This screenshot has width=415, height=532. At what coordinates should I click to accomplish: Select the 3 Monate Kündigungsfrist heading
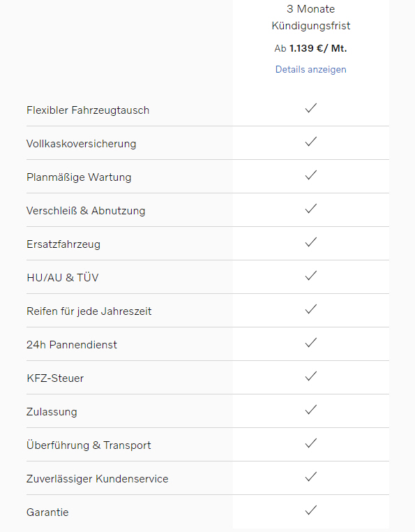point(311,17)
